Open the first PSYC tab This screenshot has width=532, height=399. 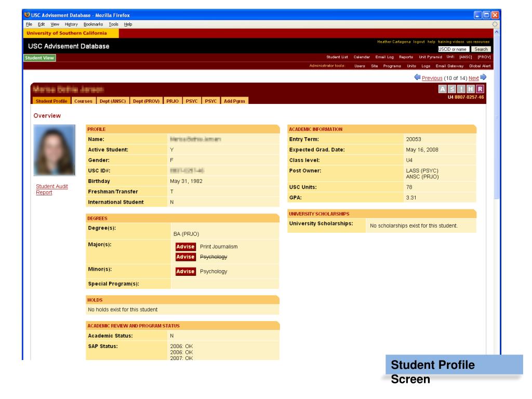tap(192, 101)
